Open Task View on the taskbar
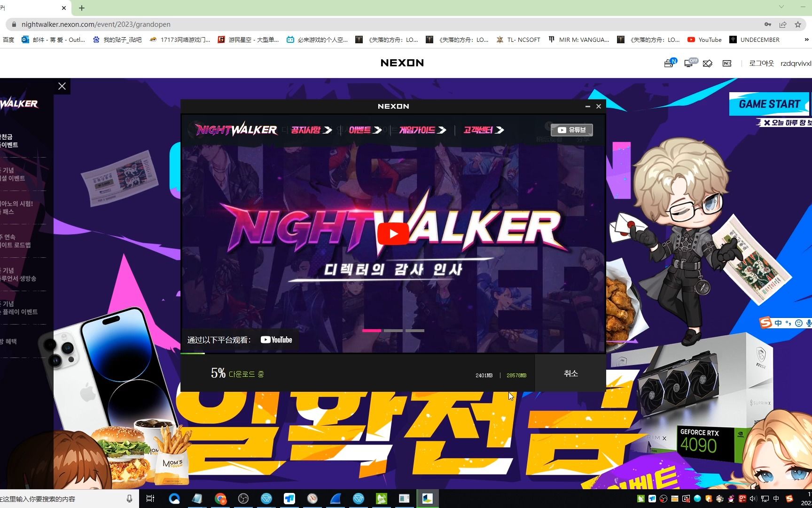 [x=150, y=499]
